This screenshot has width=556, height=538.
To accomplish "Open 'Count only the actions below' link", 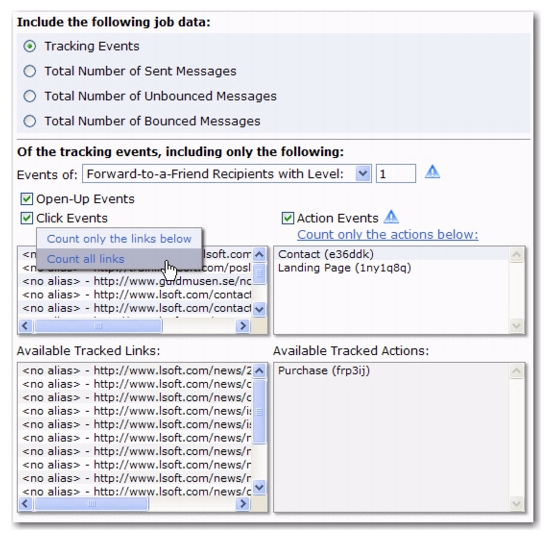I will coord(388,234).
